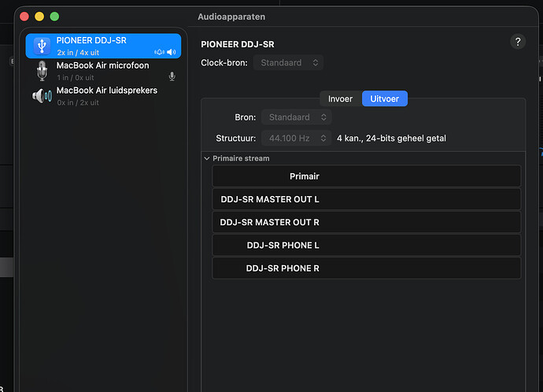Select the MacBook Air luidsprekers device name
543x392 pixels.
pos(106,91)
